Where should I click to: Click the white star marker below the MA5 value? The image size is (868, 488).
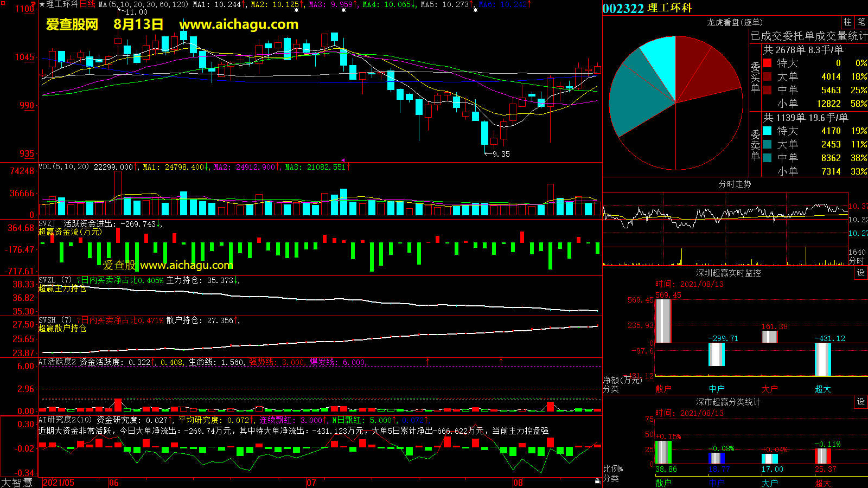[475, 10]
